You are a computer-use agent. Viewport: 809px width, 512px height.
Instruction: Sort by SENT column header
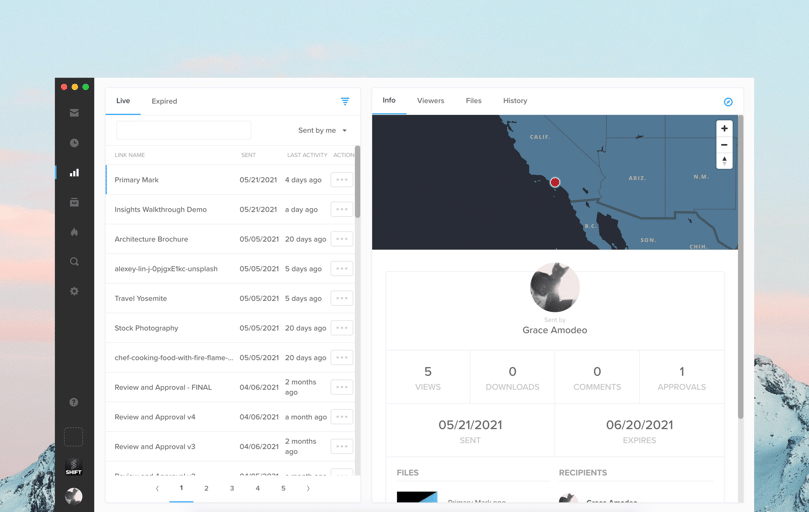248,155
